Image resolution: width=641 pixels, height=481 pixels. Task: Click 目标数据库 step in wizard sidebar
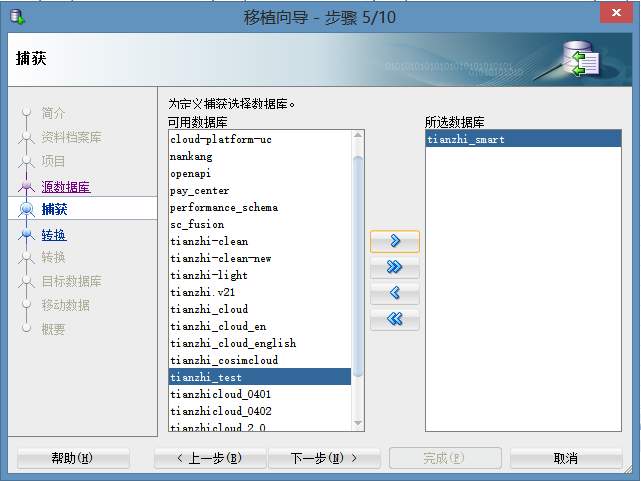72,281
